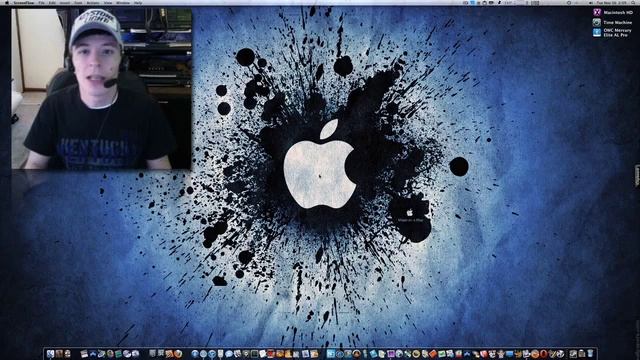Open Finder from the Dock
This screenshot has width=640, height=360.
50,354
